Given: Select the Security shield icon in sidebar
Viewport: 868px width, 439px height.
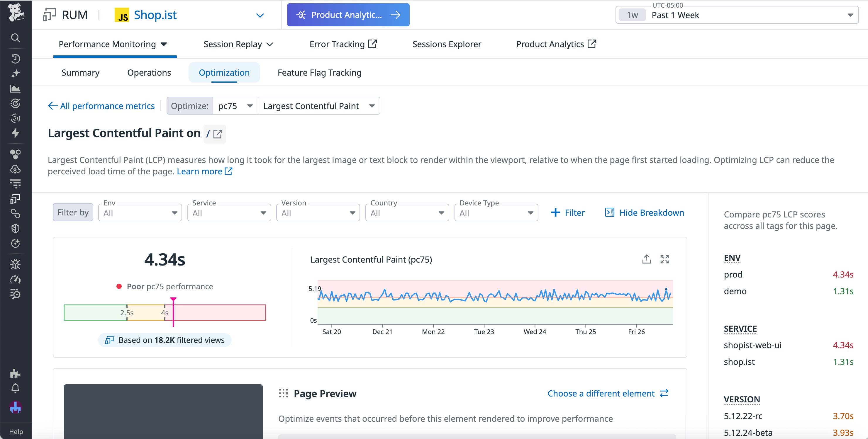Looking at the screenshot, I should point(16,228).
